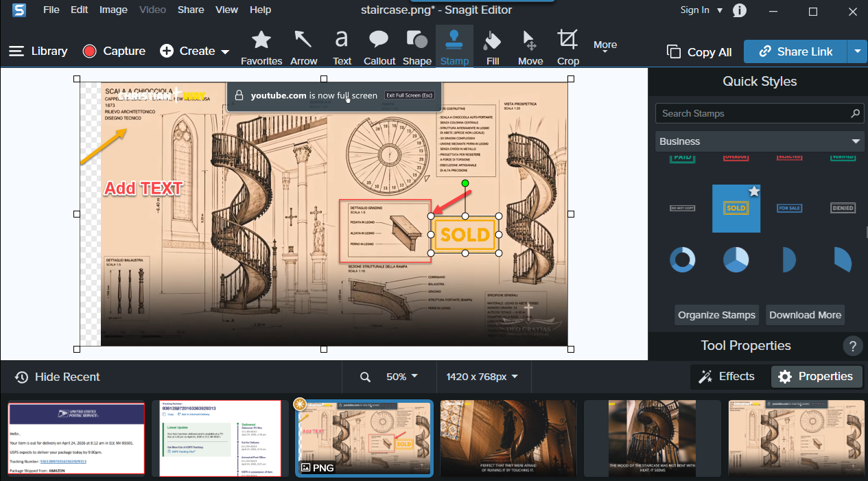The width and height of the screenshot is (868, 481).
Task: Open the View menu
Action: pyautogui.click(x=226, y=10)
